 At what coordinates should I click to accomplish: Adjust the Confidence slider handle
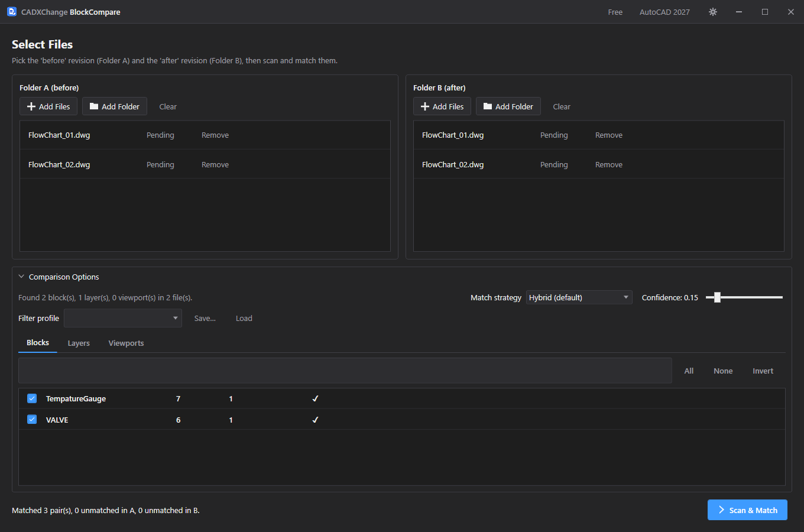(x=717, y=297)
